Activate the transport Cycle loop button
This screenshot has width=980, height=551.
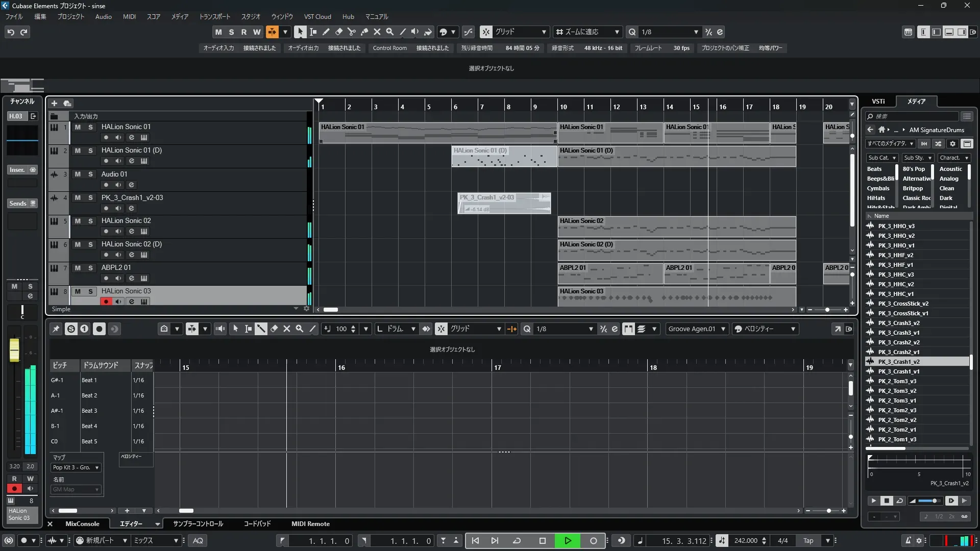[x=517, y=541]
